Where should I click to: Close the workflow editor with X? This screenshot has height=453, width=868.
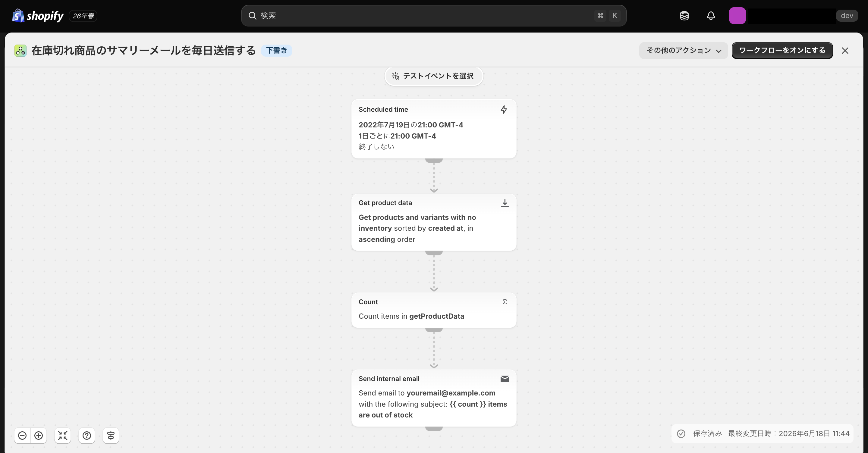pos(845,51)
